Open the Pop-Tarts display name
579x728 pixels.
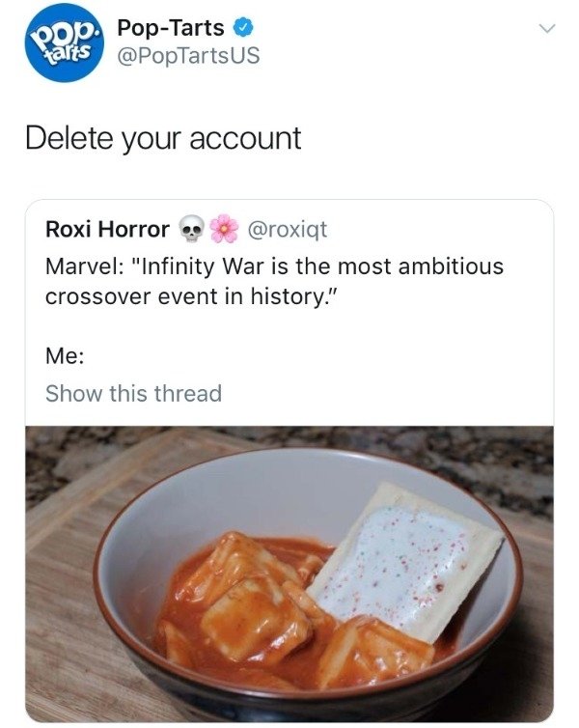click(170, 29)
